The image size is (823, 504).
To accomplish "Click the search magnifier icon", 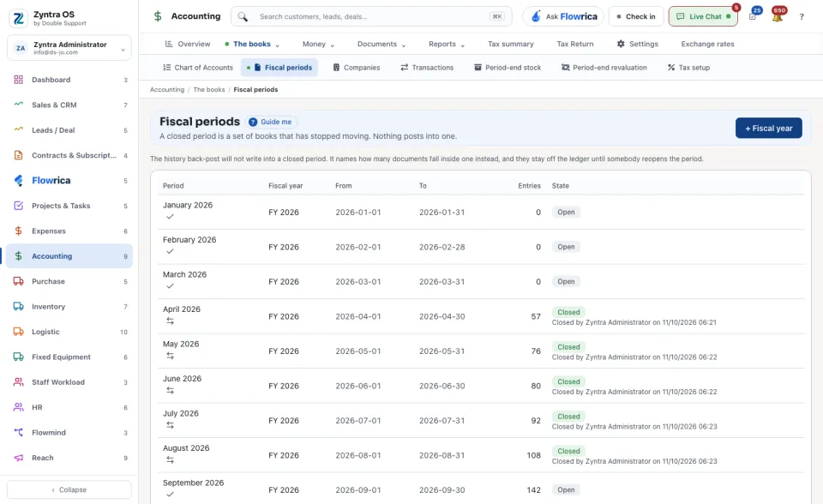I will pyautogui.click(x=243, y=17).
